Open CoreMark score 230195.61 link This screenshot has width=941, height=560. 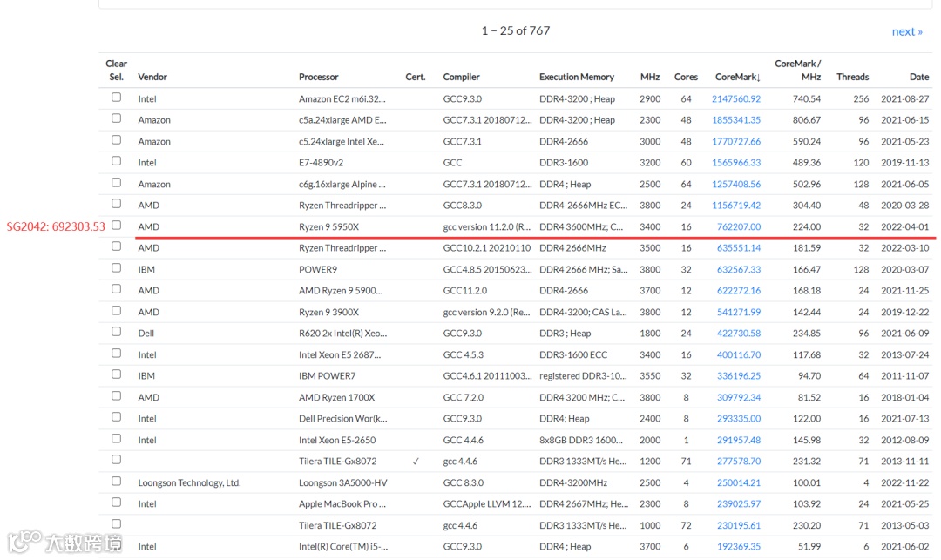tap(739, 525)
